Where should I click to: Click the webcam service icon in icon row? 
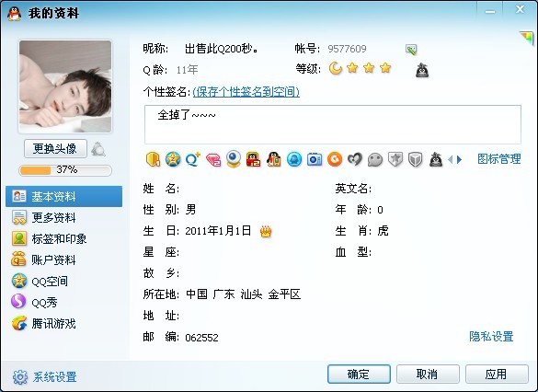234,159
